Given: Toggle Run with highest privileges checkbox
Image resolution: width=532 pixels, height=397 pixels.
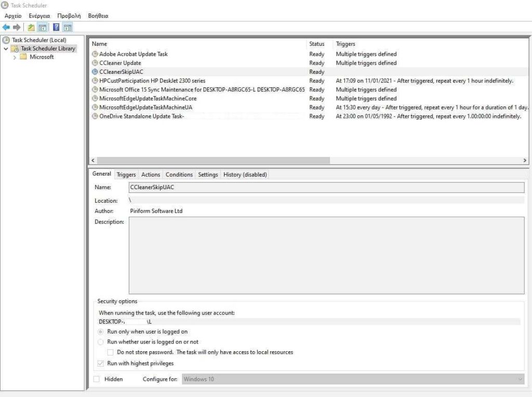Looking at the screenshot, I should point(100,363).
